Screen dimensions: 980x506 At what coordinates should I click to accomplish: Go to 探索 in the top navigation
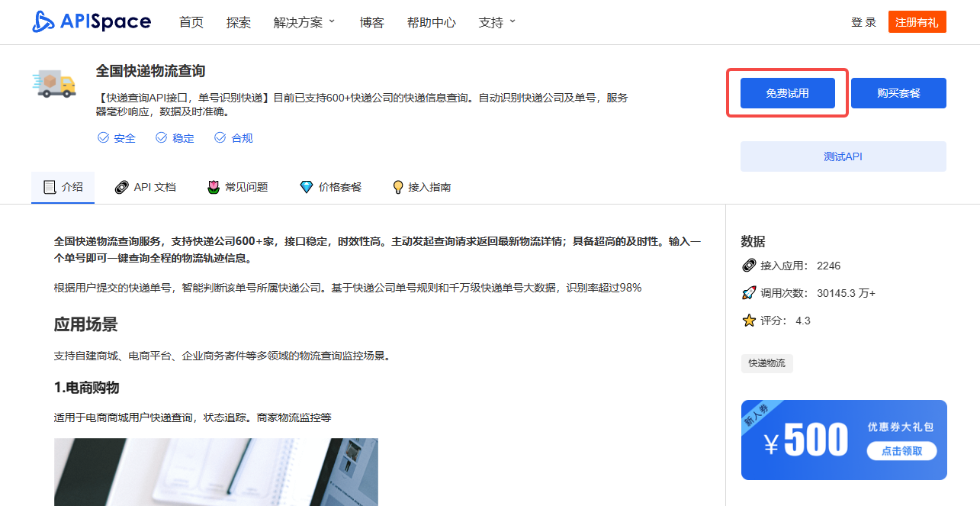[239, 22]
